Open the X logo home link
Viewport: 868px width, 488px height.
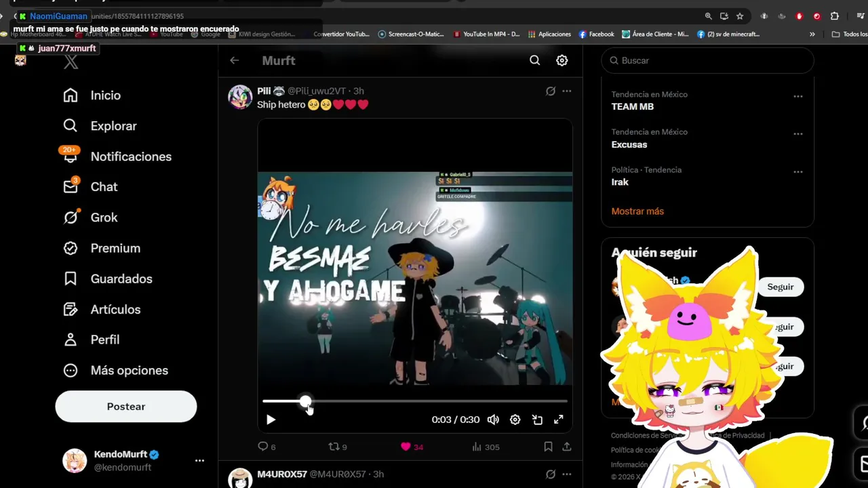click(x=71, y=62)
